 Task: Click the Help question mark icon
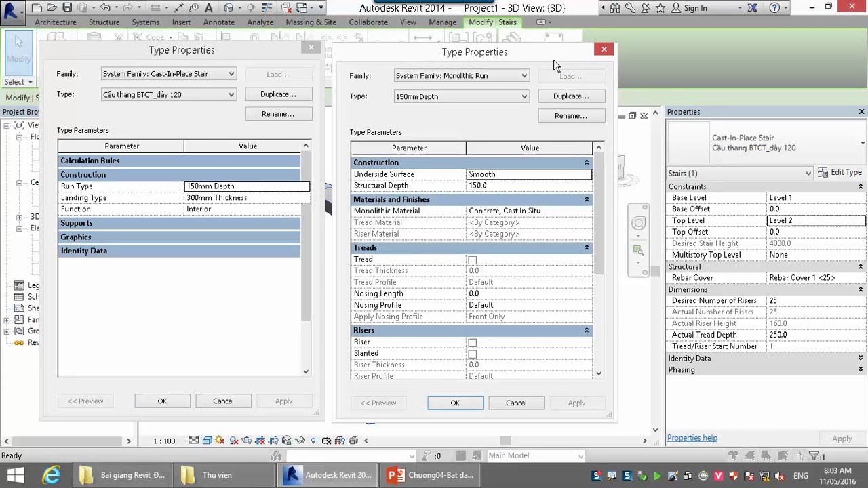tap(774, 8)
